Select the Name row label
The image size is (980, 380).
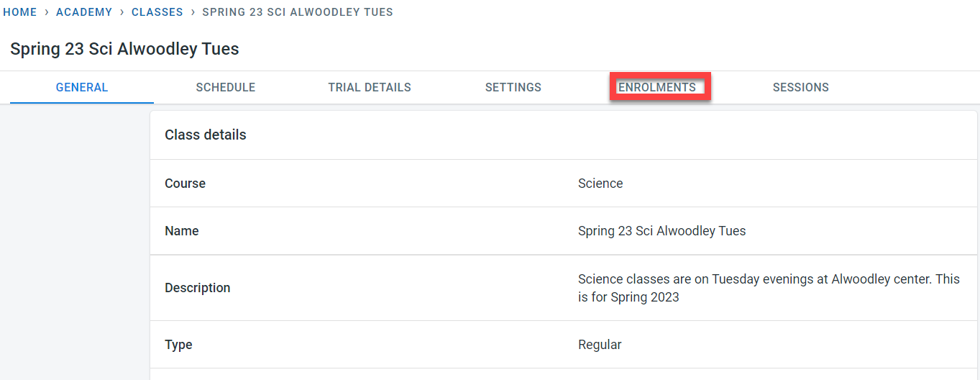[182, 231]
